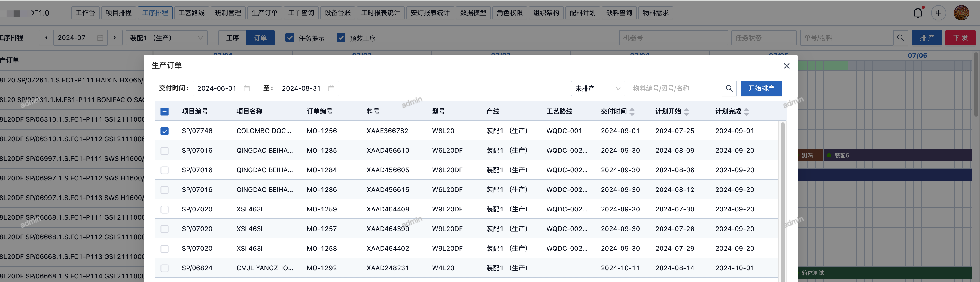This screenshot has height=282, width=980.
Task: Switch to the 订单 view tab
Action: click(260, 38)
